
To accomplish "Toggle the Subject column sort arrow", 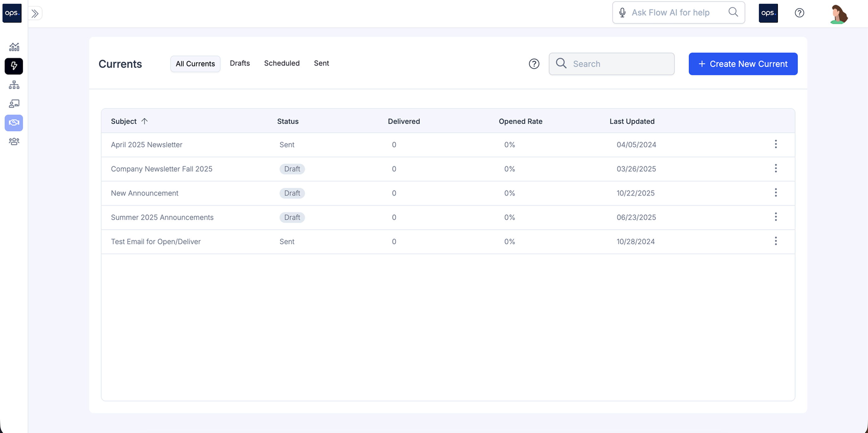I will coord(145,121).
